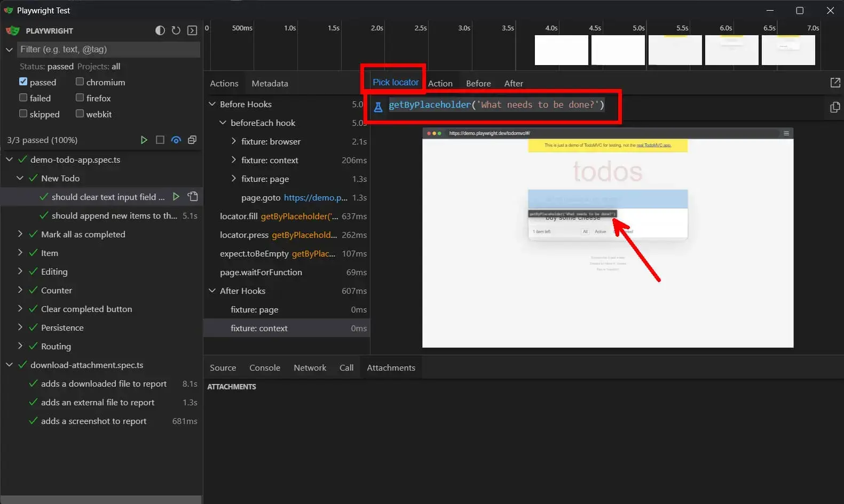Click the locator text field
Screen dimensions: 844x504
coord(605,105)
